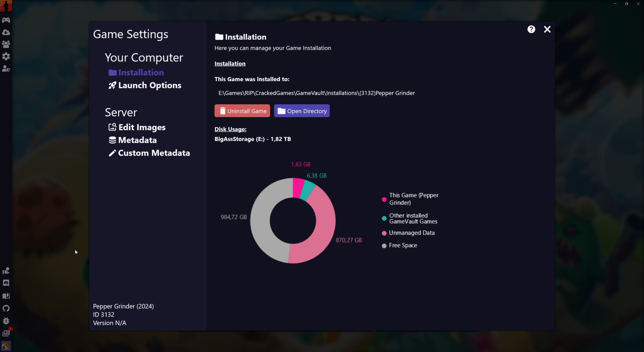Click the bug report icon in sidebar
Screen dimensions: 644x352
pos(6,321)
